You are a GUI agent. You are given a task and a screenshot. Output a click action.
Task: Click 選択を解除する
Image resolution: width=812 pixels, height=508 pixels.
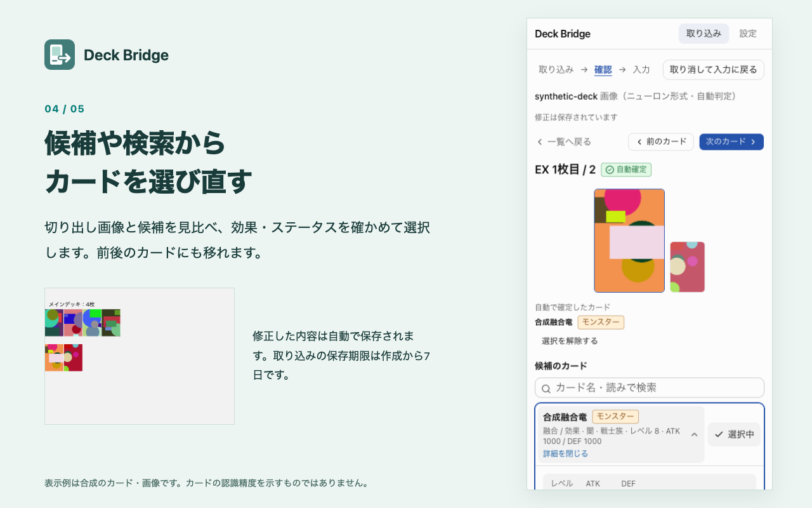tap(570, 341)
